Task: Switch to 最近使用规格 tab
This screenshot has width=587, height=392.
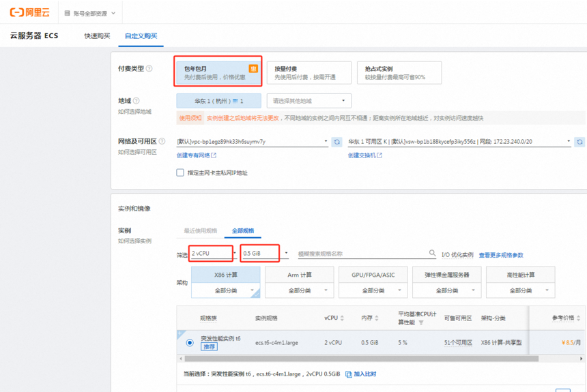Action: coord(200,231)
